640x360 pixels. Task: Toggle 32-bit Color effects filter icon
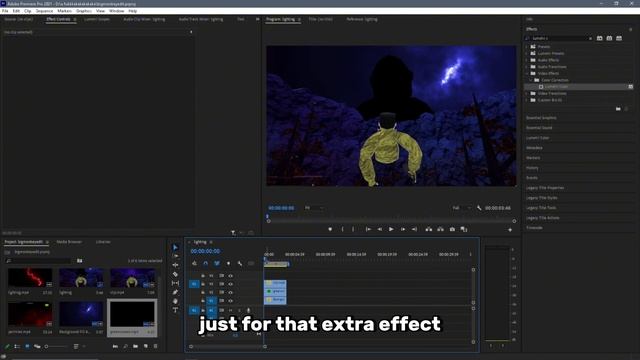[x=609, y=38]
